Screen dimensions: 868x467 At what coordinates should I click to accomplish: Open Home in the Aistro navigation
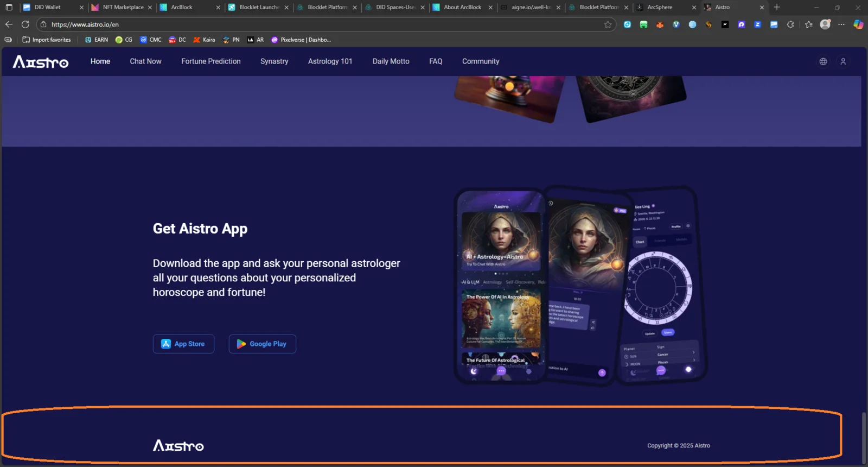(100, 61)
